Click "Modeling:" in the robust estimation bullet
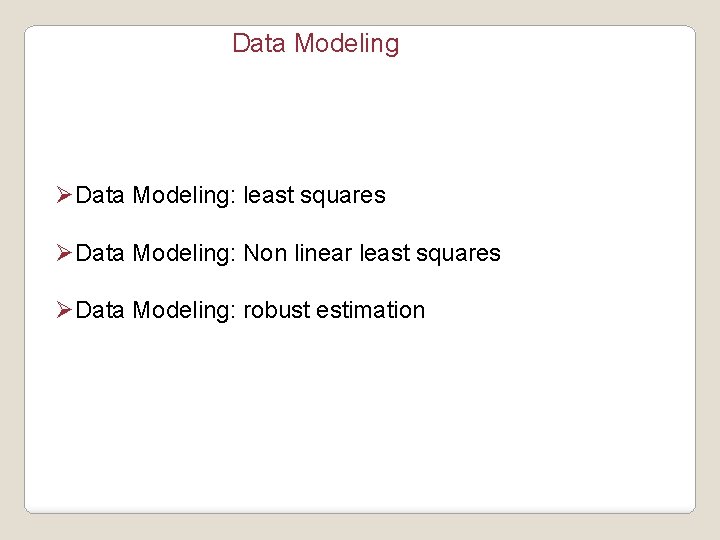The width and height of the screenshot is (720, 540). (x=184, y=311)
